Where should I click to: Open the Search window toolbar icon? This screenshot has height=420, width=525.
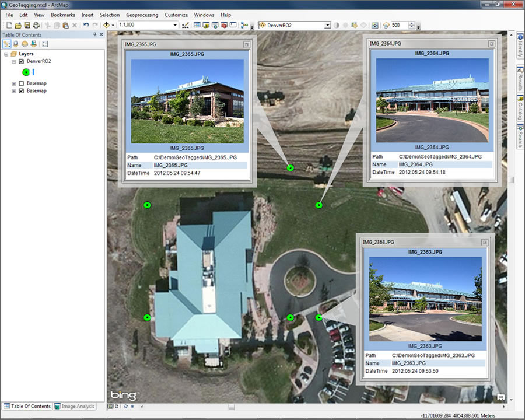(215, 25)
